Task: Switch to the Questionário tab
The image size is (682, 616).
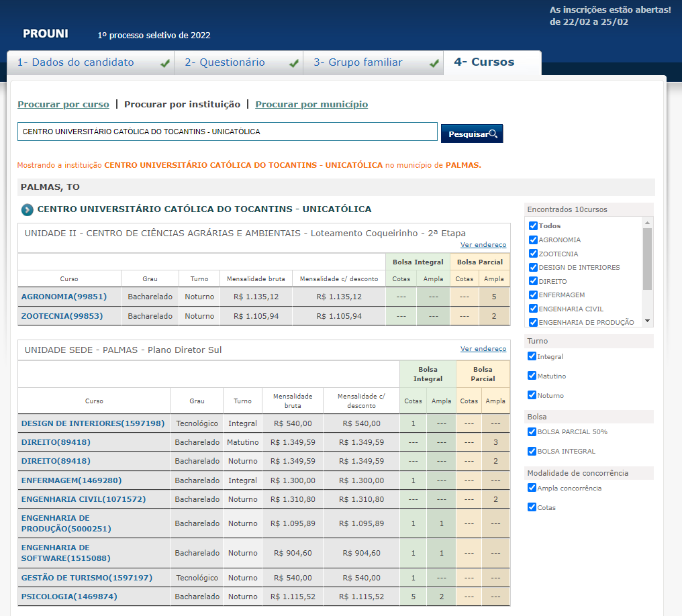Action: 239,62
